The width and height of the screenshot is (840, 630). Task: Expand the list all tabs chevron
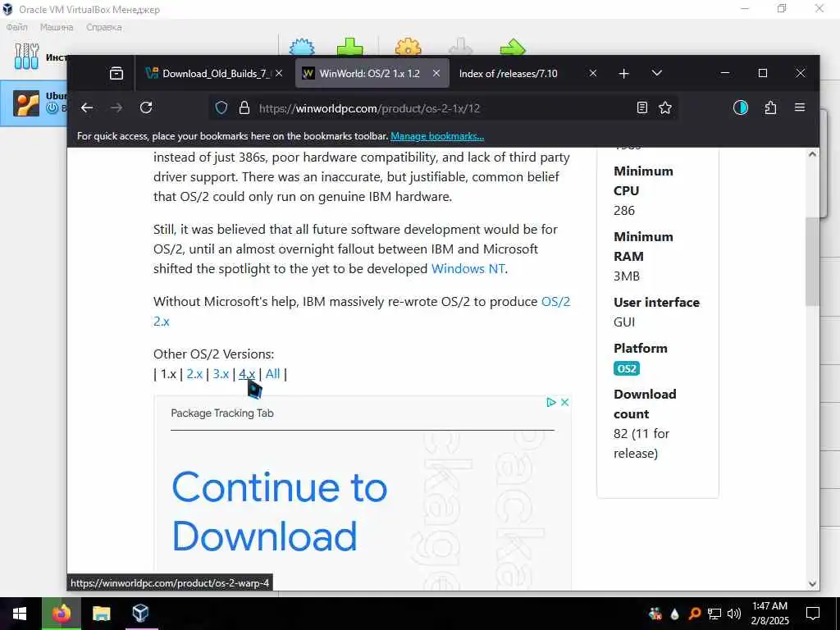click(x=657, y=73)
